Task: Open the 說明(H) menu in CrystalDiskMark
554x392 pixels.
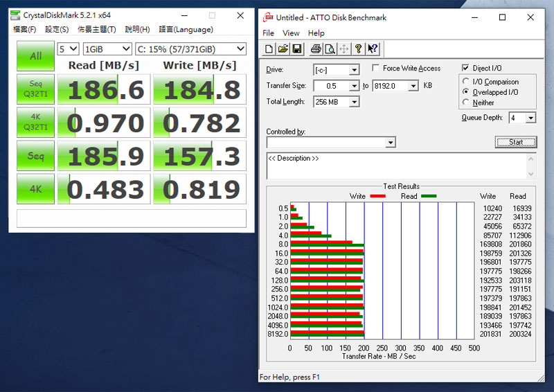Action: pos(137,29)
